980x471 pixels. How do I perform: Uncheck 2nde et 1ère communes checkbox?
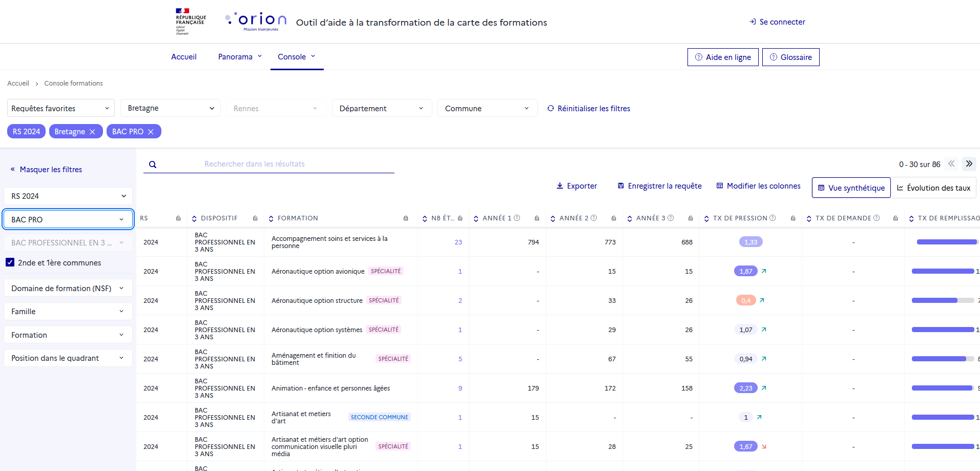(10, 262)
